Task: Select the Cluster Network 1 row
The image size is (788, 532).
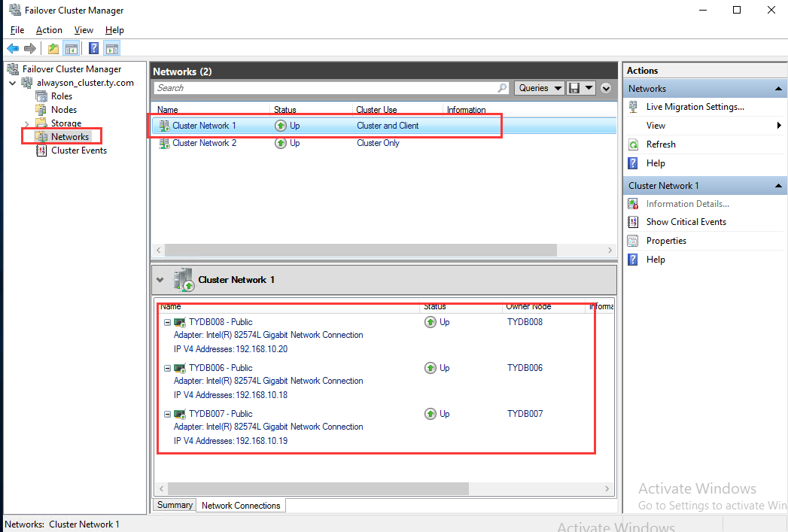Action: (384, 126)
